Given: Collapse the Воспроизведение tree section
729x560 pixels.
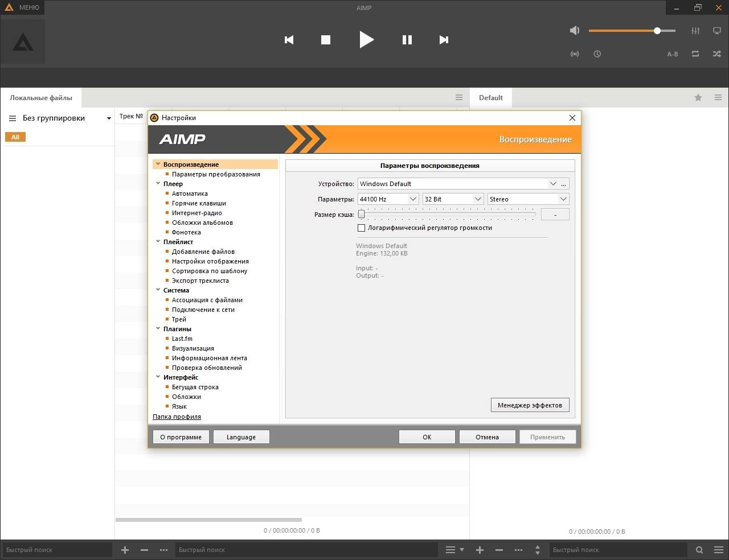Looking at the screenshot, I should pyautogui.click(x=158, y=164).
